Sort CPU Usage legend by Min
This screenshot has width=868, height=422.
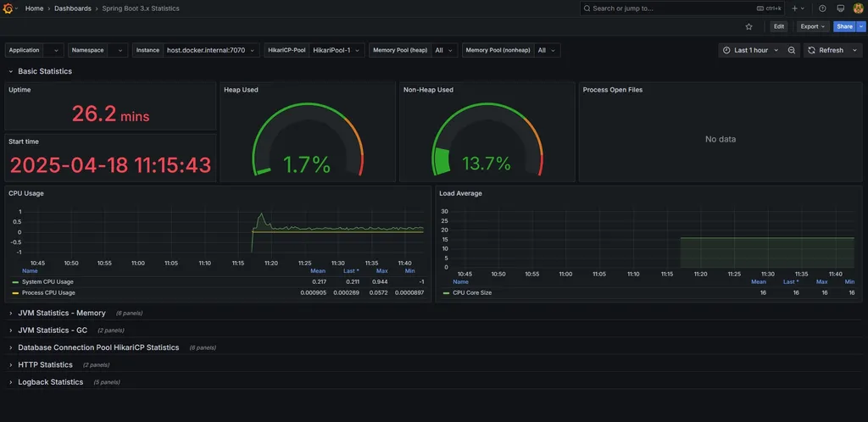point(409,271)
